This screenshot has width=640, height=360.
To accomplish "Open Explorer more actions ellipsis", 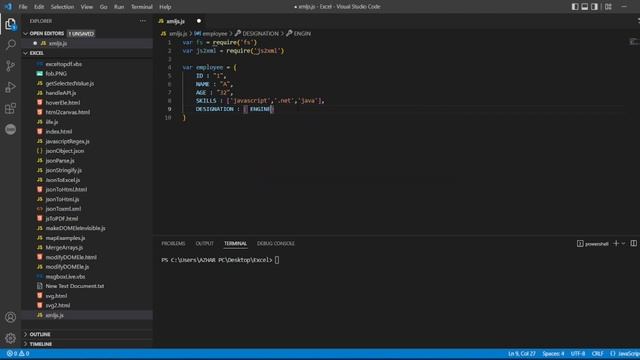I will click(142, 21).
